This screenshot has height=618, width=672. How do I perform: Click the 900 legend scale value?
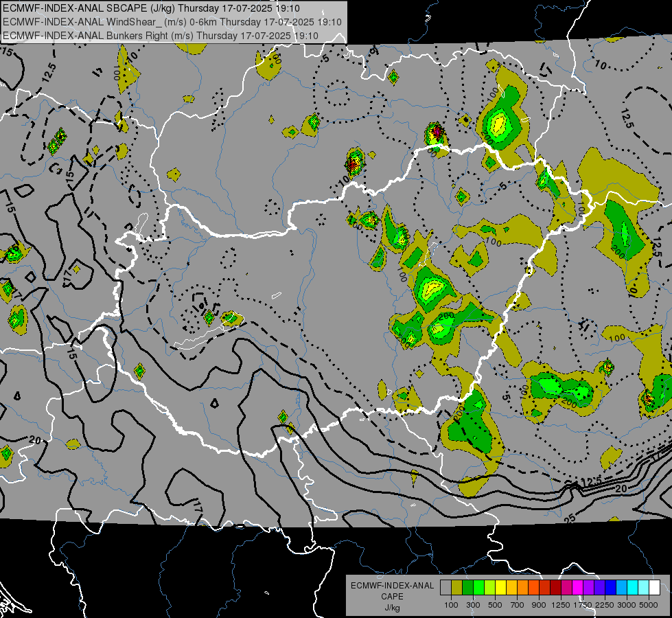539,605
